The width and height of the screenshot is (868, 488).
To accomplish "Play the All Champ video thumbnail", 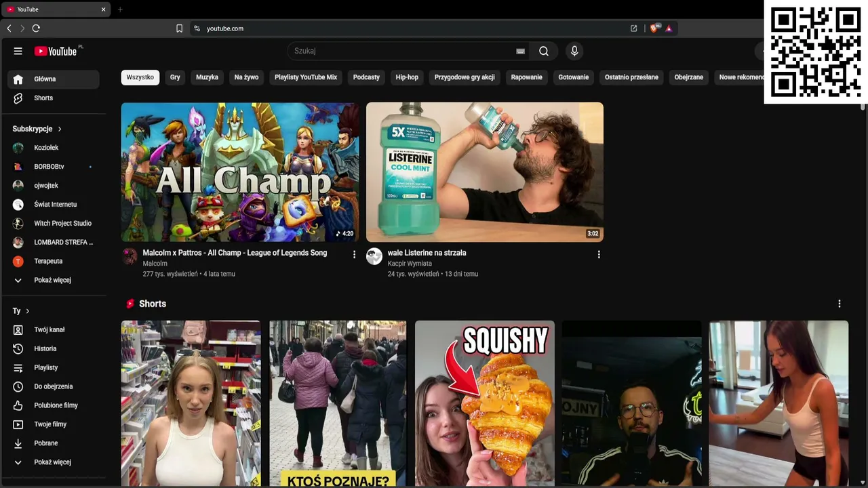I will 240,172.
